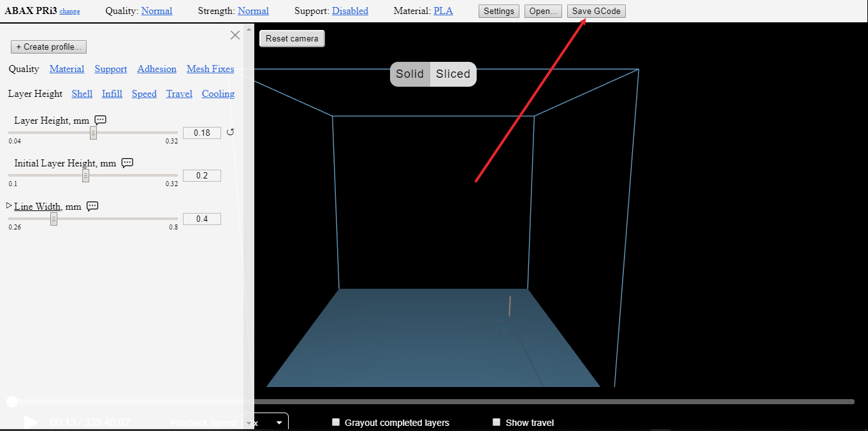Open the Infill sub-tab
Viewport: 868px width, 431px height.
tap(112, 94)
